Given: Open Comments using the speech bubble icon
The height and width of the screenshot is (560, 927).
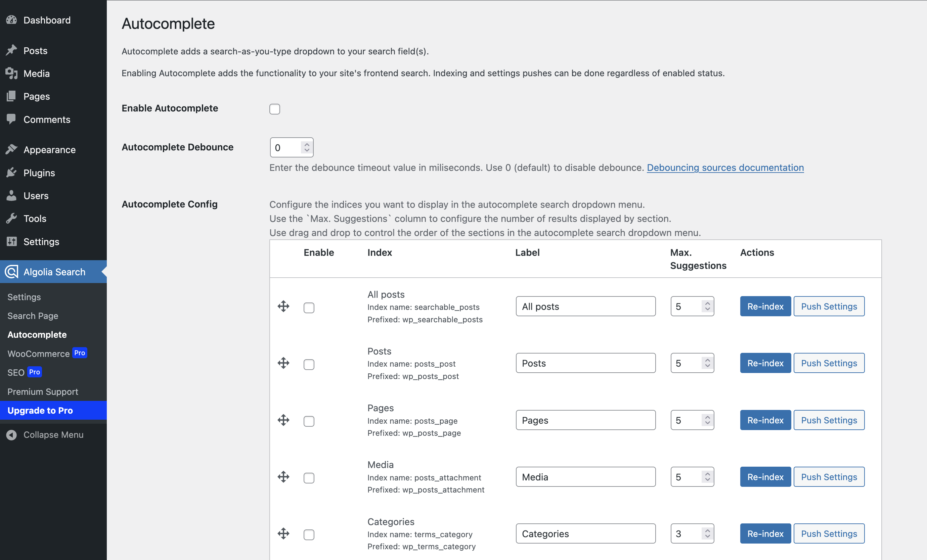Looking at the screenshot, I should tap(12, 119).
